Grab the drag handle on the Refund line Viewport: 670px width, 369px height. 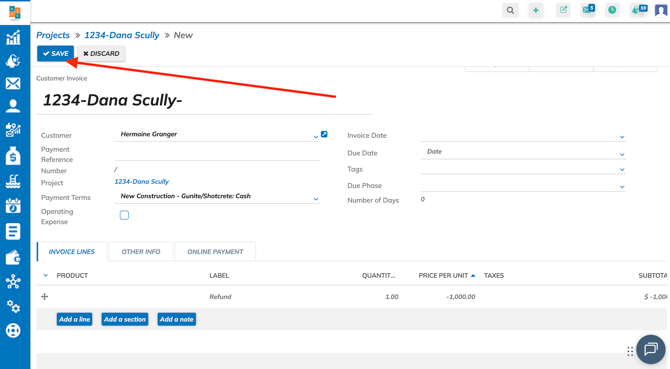(x=44, y=296)
